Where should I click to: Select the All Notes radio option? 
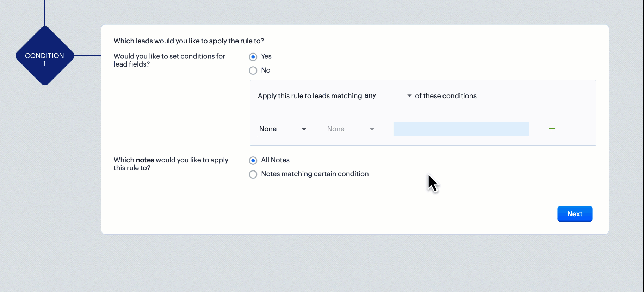click(253, 161)
